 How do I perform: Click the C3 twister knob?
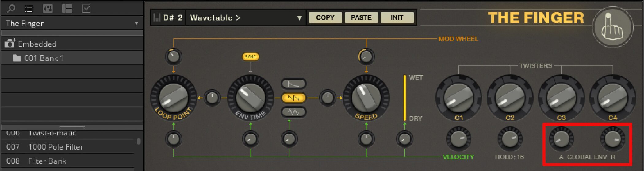(562, 98)
